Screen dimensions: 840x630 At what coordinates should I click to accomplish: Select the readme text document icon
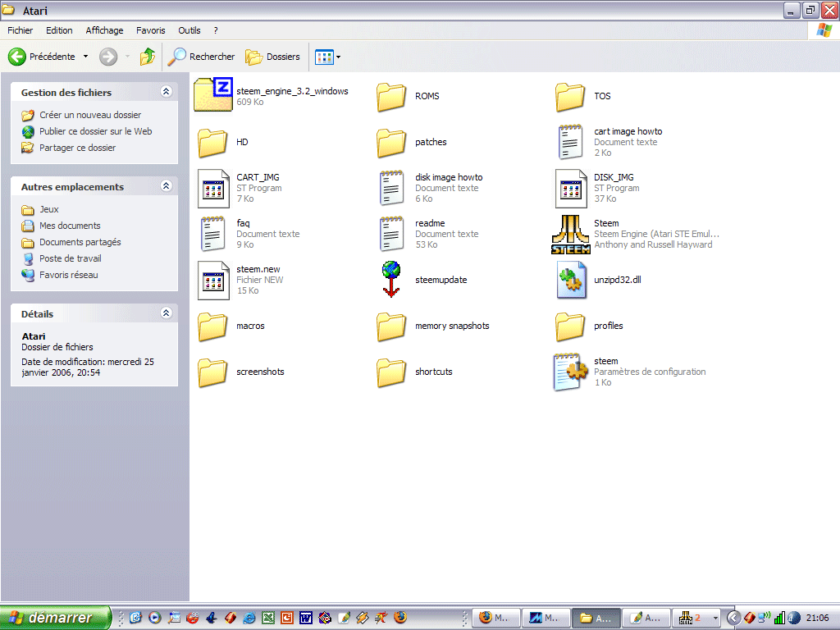(x=391, y=234)
